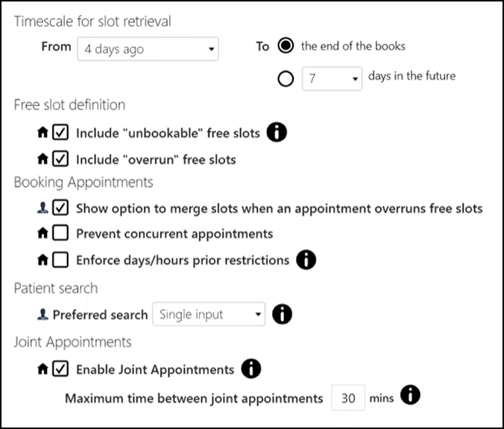Screen dimensions: 504x429
Task: Click info icon next to Enforce days/hours restrictions
Action: (x=306, y=260)
